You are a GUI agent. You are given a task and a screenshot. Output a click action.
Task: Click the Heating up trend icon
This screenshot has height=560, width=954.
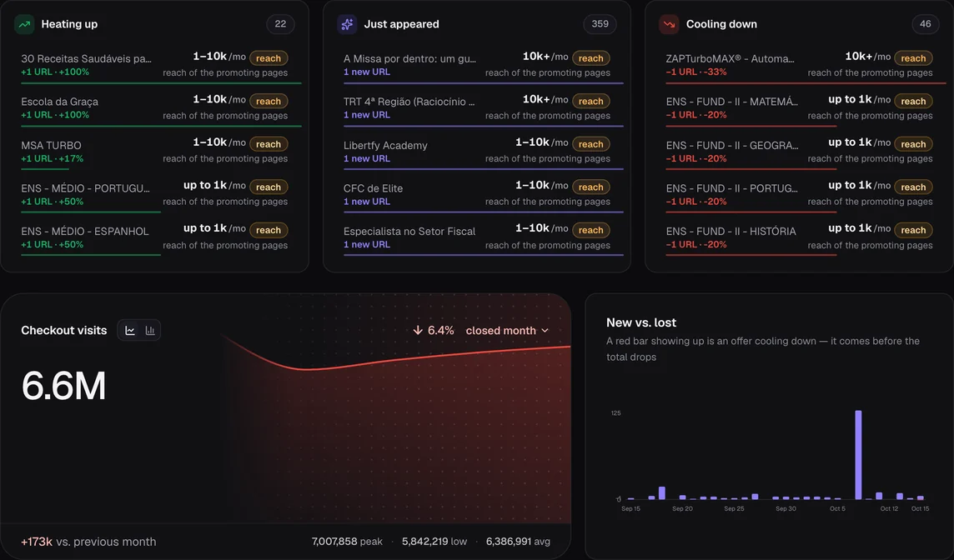[x=24, y=24]
